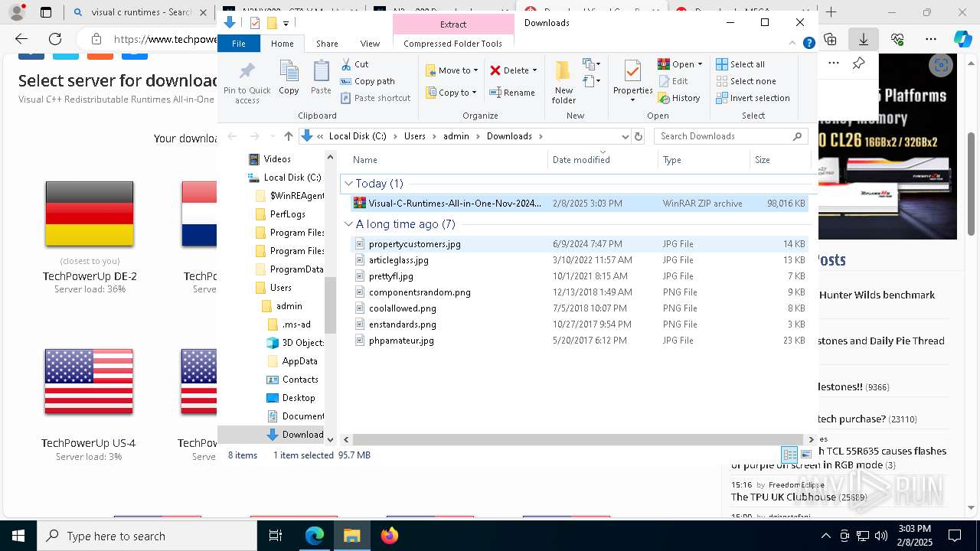Collapse the A long time ago group

(348, 224)
